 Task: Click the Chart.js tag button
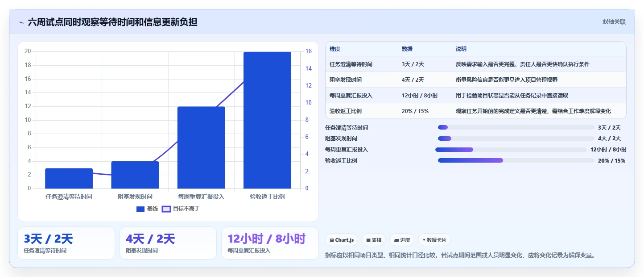click(x=342, y=240)
